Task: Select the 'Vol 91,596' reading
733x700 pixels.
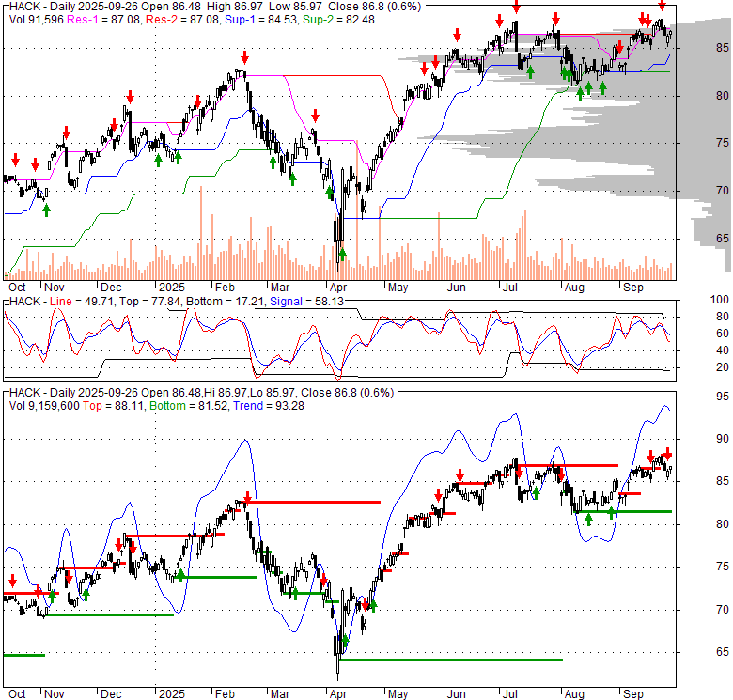Action: tap(37, 20)
